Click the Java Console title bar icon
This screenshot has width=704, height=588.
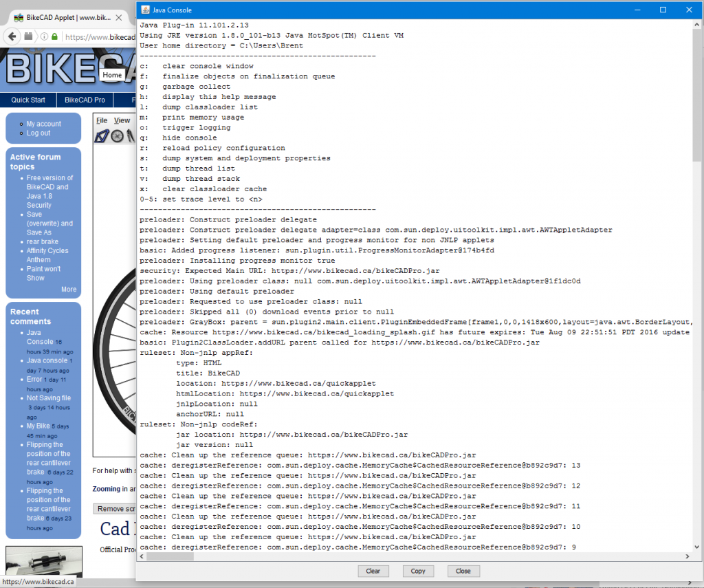(145, 10)
